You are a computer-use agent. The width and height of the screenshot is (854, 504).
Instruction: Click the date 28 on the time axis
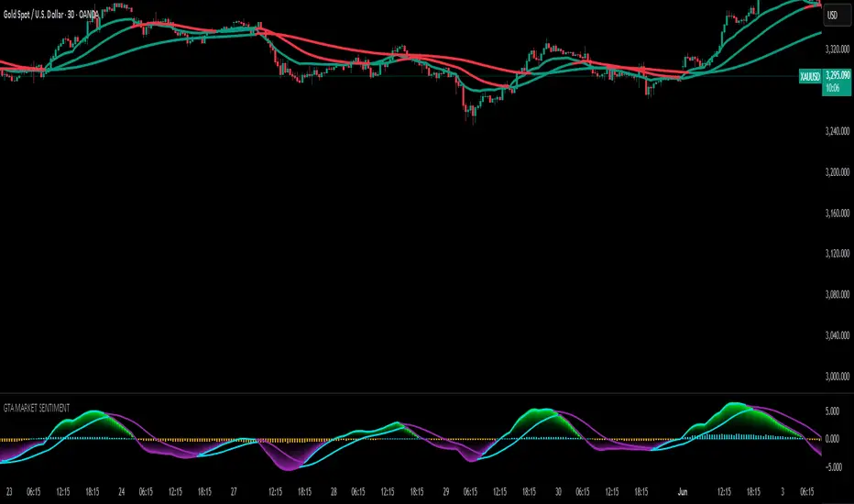tap(334, 492)
